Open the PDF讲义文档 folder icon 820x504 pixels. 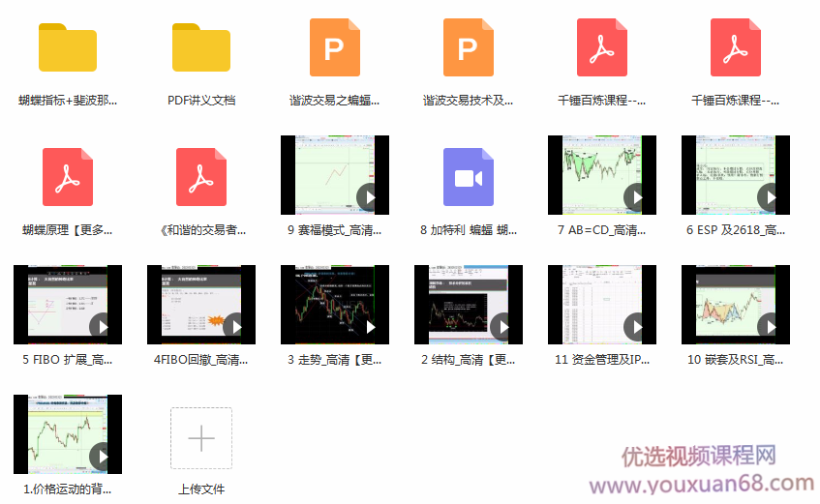click(201, 47)
